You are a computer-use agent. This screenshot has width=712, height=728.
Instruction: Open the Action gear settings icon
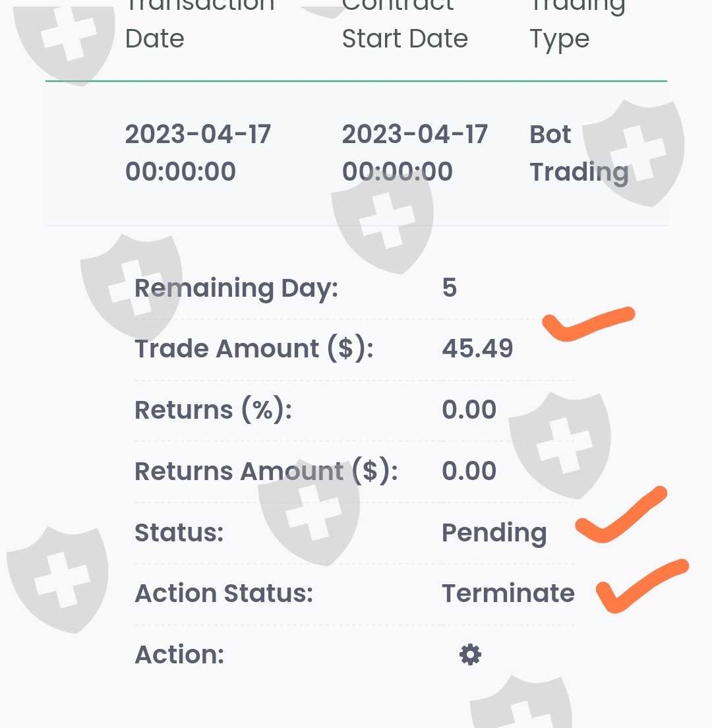tap(470, 655)
